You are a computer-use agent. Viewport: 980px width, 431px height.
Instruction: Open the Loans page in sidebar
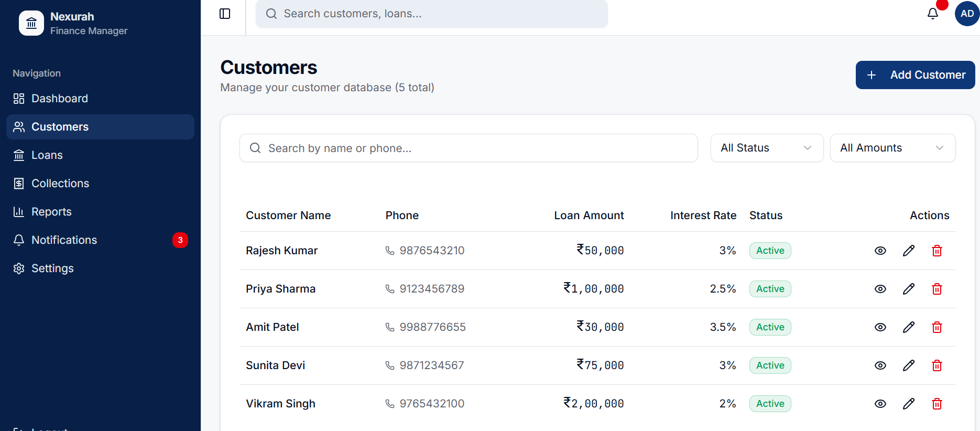click(47, 155)
